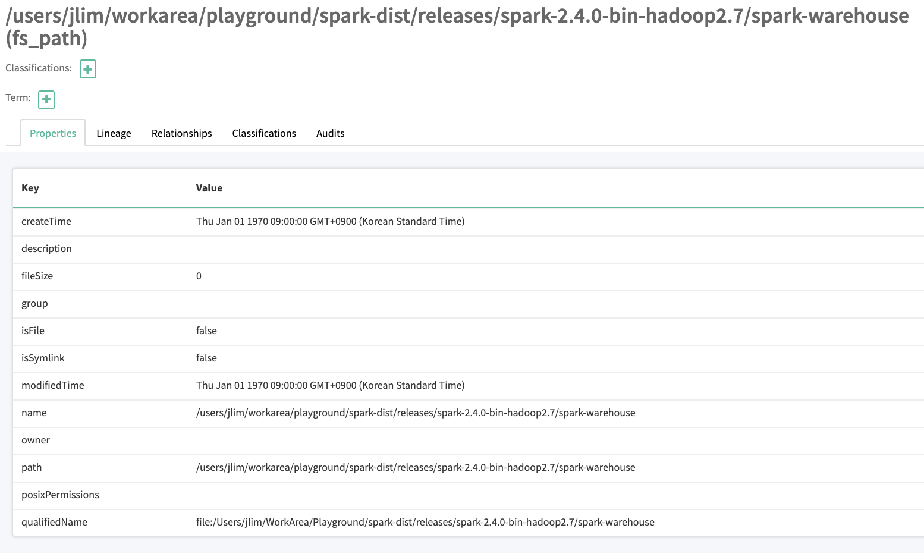Open the Lineage tab
Viewport: 924px width, 560px height.
click(114, 133)
